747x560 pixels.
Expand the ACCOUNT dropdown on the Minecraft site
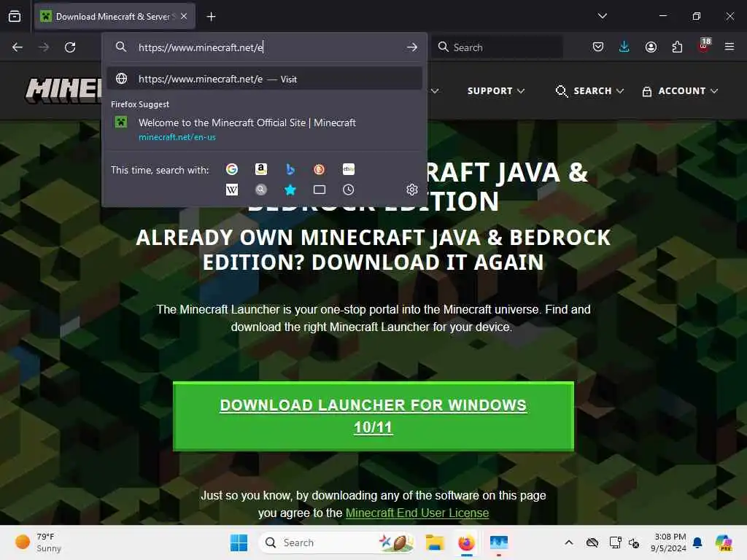click(x=680, y=91)
